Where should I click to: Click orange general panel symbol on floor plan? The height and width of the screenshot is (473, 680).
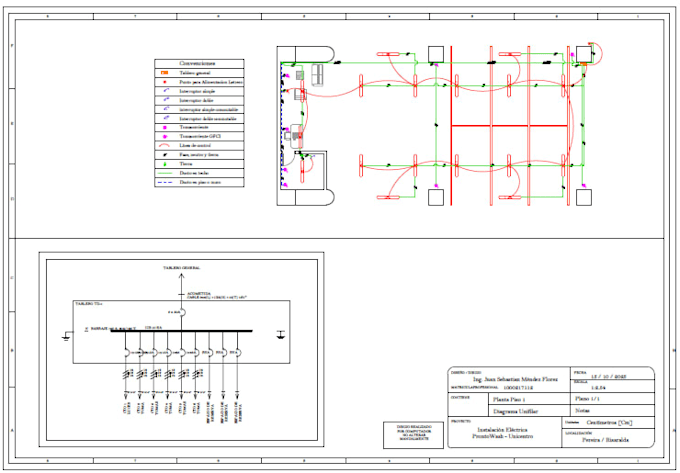click(x=584, y=64)
